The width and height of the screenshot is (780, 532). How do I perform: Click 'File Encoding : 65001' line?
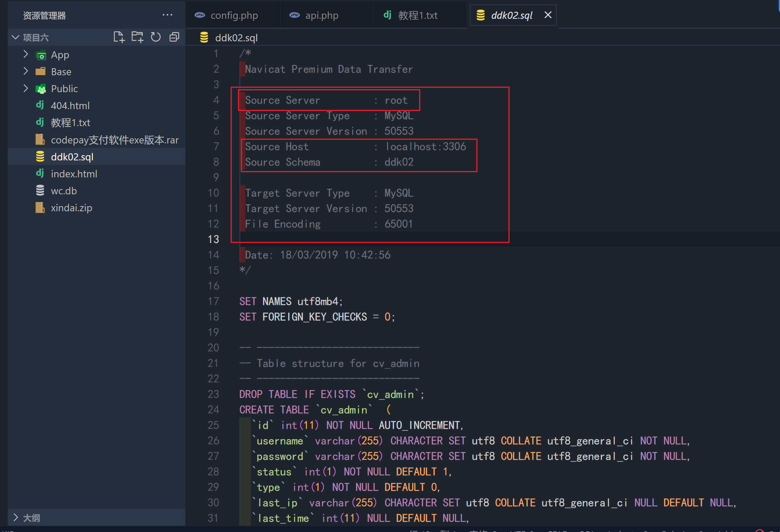pos(329,224)
